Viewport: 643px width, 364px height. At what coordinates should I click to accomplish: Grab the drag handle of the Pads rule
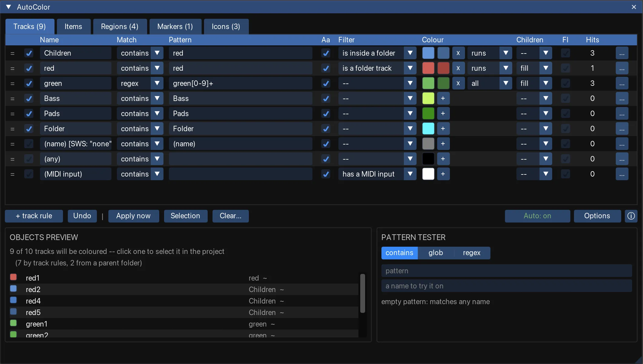12,114
